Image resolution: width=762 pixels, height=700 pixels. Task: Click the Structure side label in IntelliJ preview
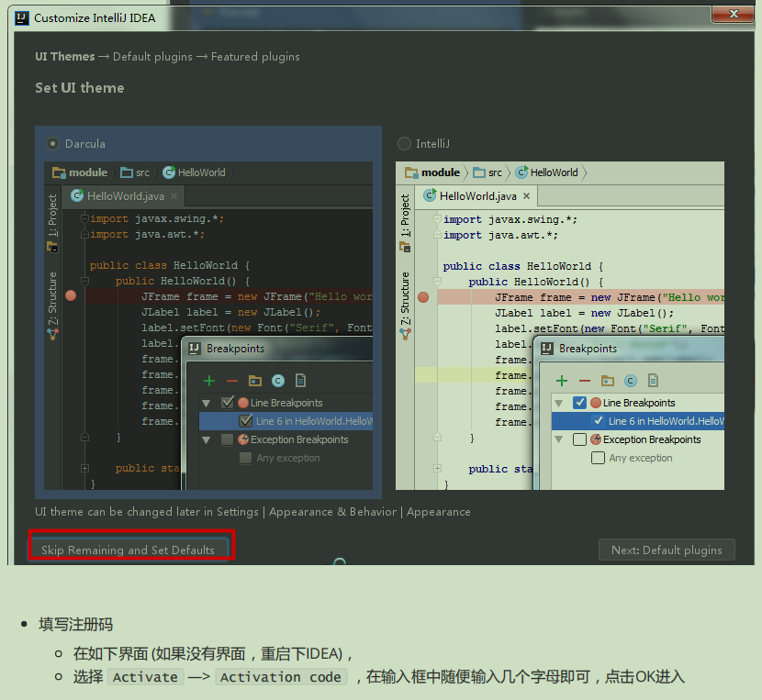405,298
